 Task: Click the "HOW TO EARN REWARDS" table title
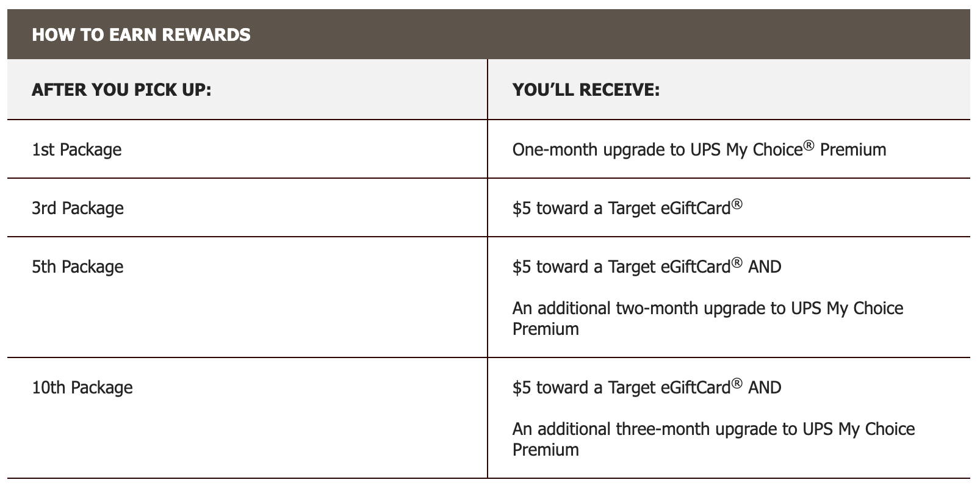click(x=141, y=35)
